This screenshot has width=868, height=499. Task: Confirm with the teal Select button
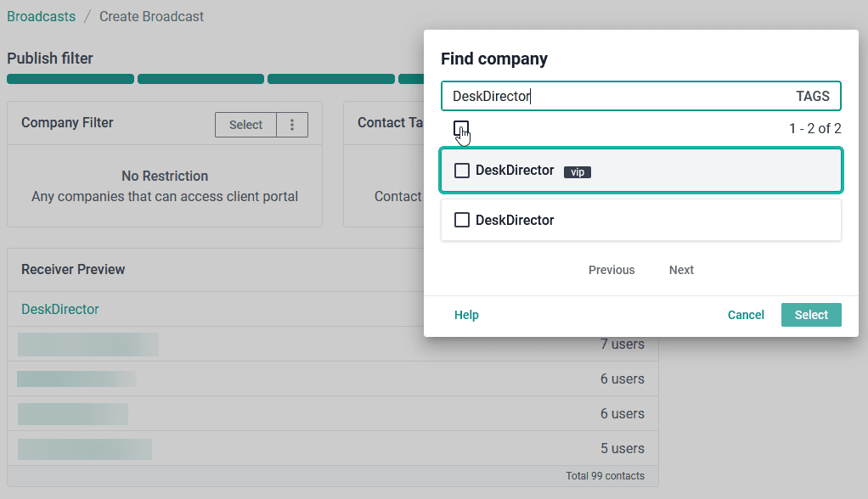click(811, 315)
